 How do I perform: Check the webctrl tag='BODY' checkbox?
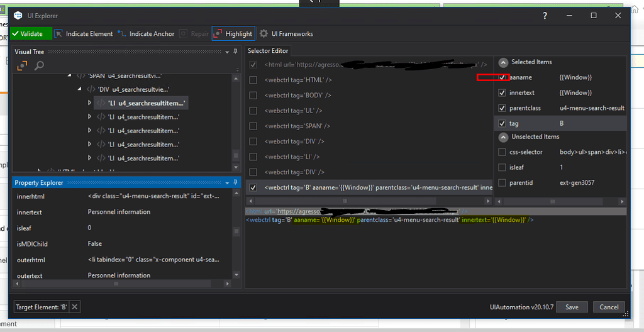(x=253, y=96)
